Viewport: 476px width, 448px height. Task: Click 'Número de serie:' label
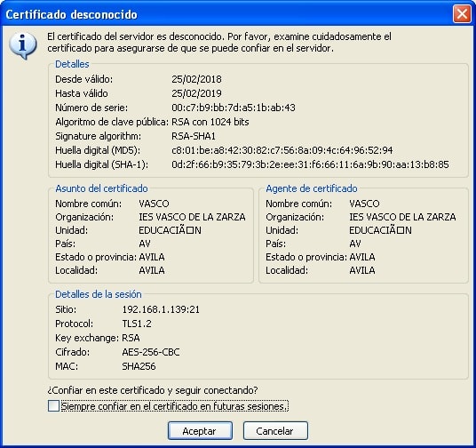coord(91,108)
